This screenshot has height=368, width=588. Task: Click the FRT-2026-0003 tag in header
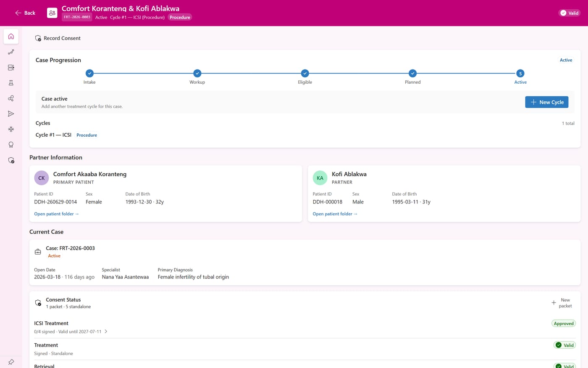pyautogui.click(x=77, y=17)
